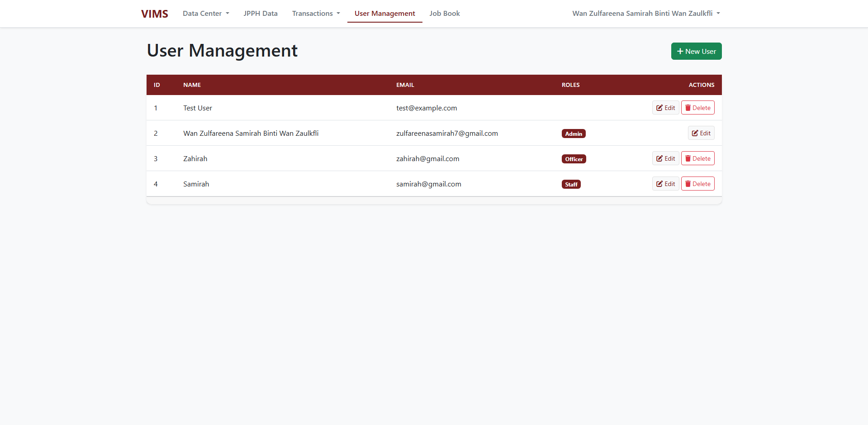Screen dimensions: 868x425
Task: Click Edit pencil icon for Zahirah
Action: [659, 158]
